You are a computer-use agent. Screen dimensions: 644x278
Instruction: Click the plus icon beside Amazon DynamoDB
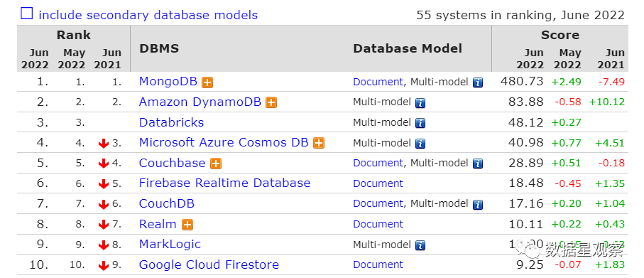tap(271, 103)
